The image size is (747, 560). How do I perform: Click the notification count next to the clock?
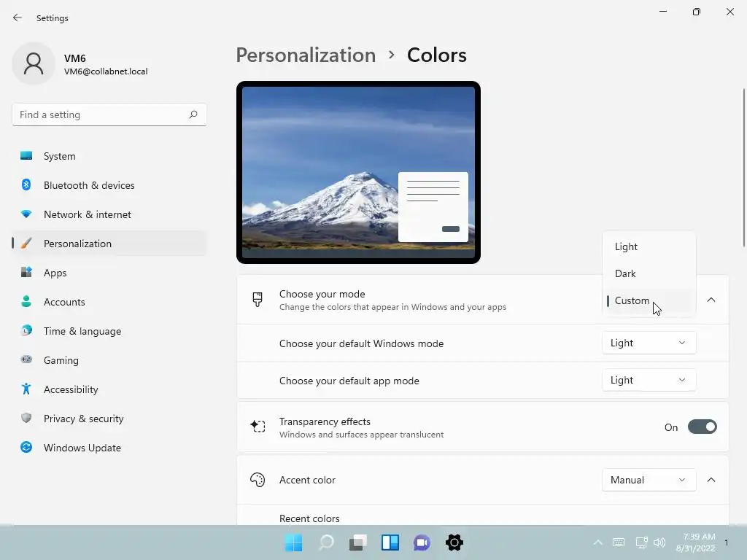coord(726,542)
